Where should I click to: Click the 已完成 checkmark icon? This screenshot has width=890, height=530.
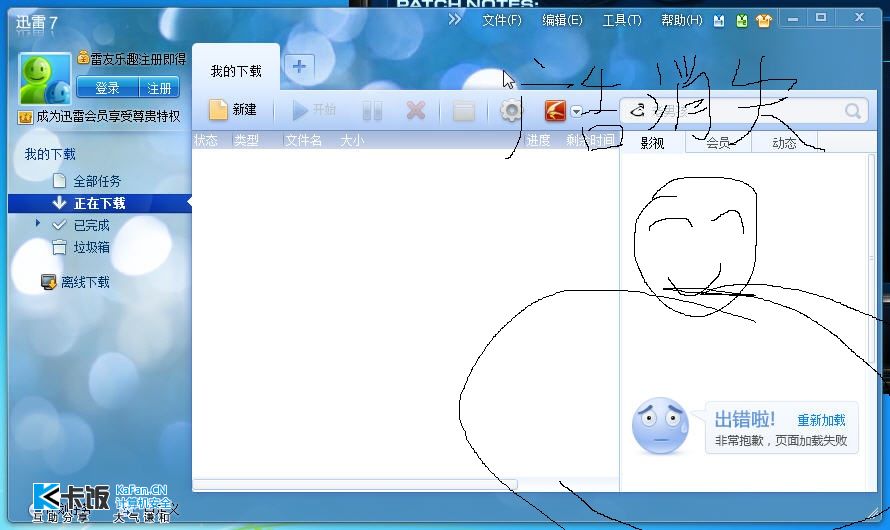click(x=59, y=225)
